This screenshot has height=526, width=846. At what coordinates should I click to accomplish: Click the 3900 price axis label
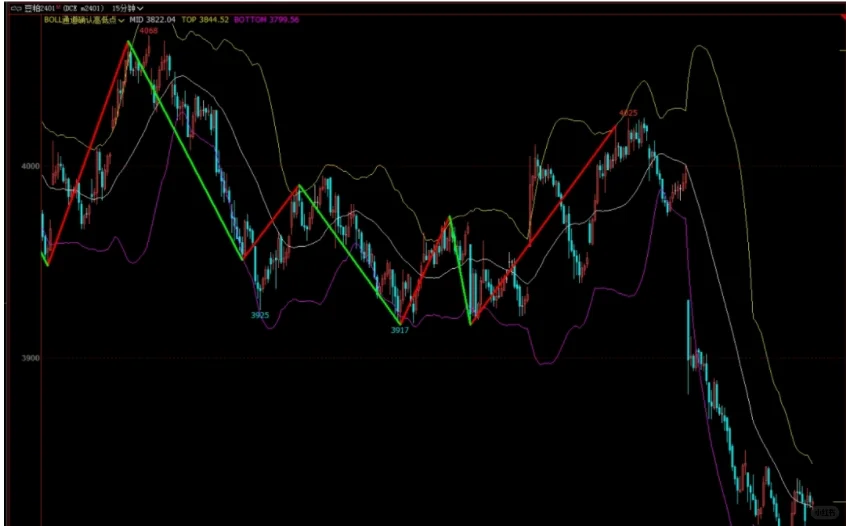(31, 358)
